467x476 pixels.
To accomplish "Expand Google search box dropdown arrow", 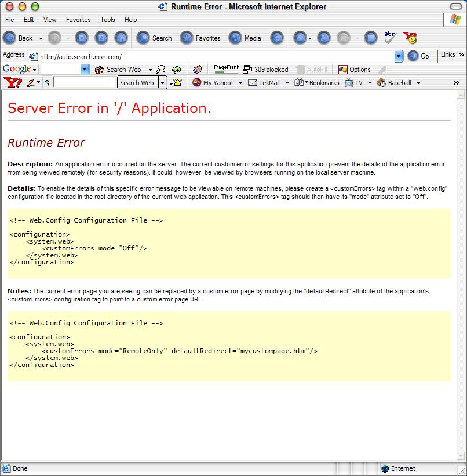I will (x=85, y=70).
